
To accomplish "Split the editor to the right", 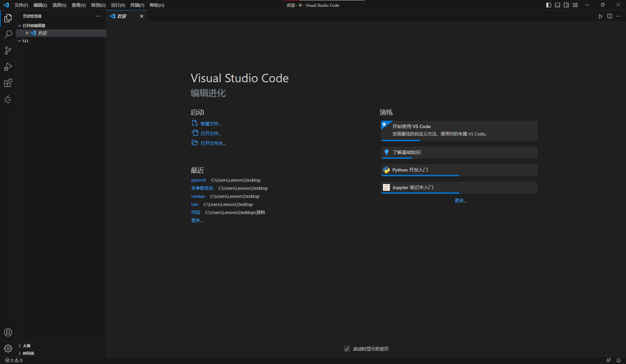I will click(609, 16).
